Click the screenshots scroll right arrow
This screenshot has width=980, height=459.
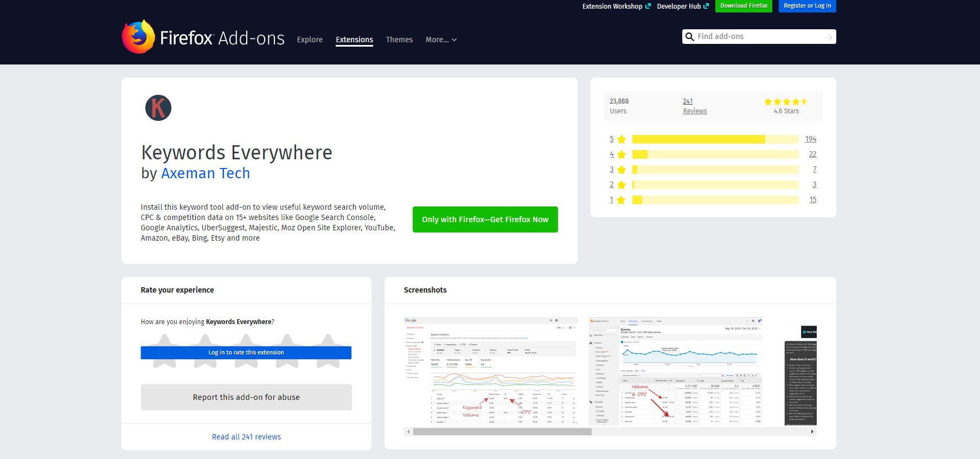(x=812, y=432)
